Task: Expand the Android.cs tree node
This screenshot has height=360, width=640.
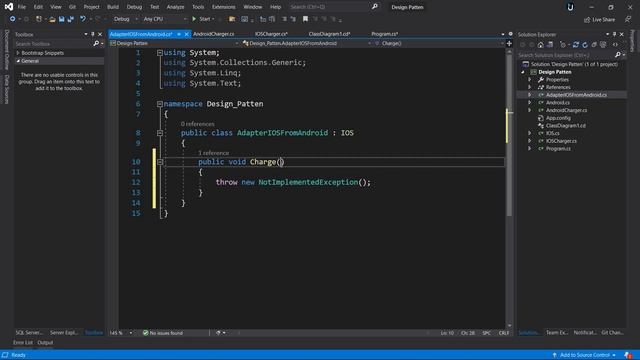Action: 530,102
